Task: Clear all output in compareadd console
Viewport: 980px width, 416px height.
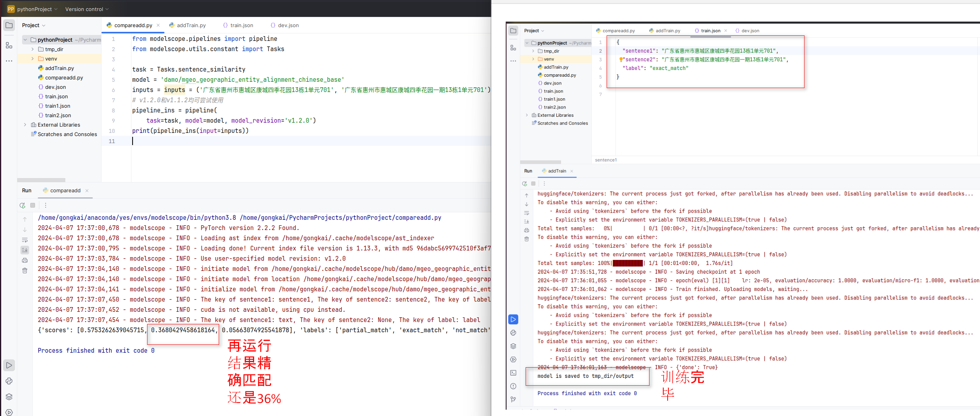Action: [25, 271]
